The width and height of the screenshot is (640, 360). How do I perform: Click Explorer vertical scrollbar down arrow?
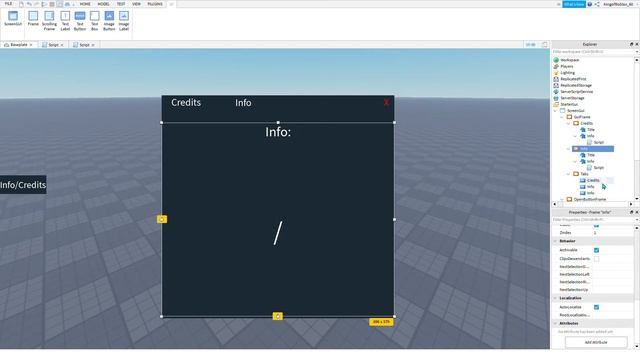(x=637, y=199)
